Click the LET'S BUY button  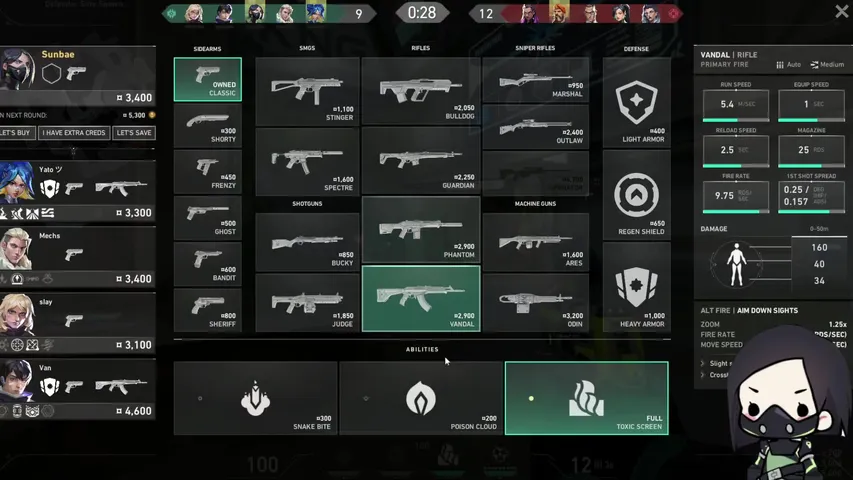(x=16, y=133)
